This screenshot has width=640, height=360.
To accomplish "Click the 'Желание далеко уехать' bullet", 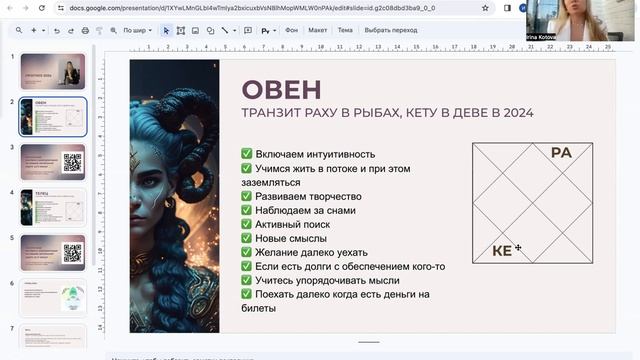I will pyautogui.click(x=311, y=253).
